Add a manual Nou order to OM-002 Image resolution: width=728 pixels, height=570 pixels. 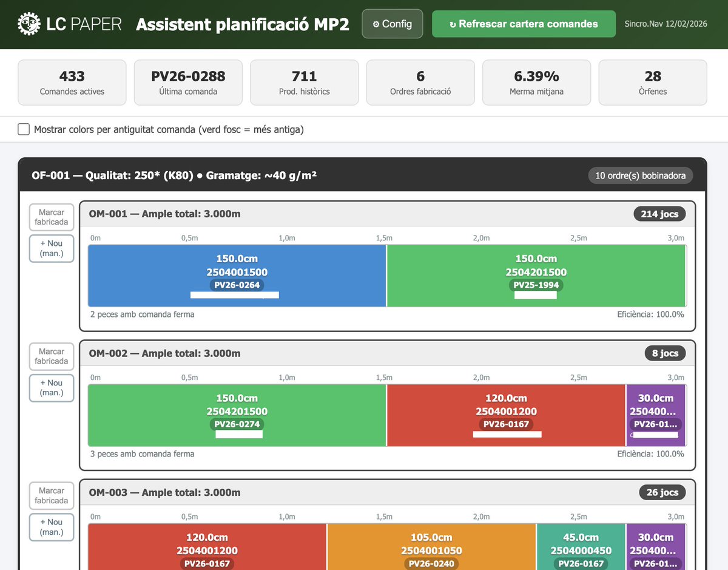52,388
